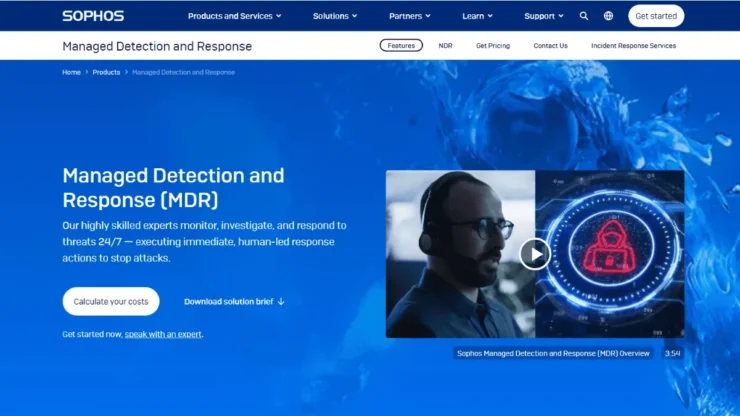Click the 3:54 video duration label
This screenshot has width=740, height=416.
coord(673,353)
